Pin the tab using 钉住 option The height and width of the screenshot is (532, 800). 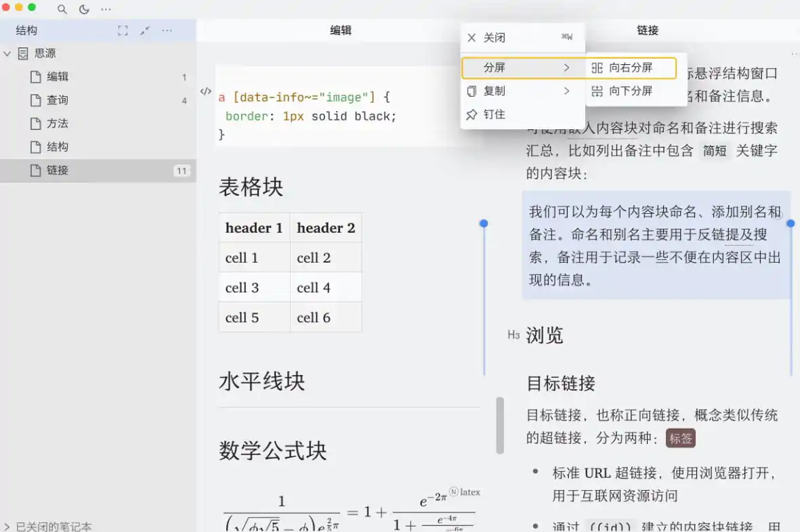[495, 114]
